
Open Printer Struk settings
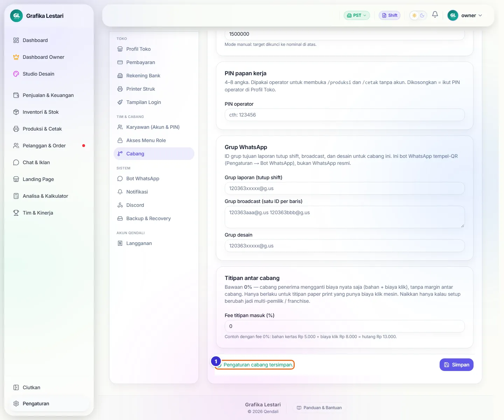[154, 89]
